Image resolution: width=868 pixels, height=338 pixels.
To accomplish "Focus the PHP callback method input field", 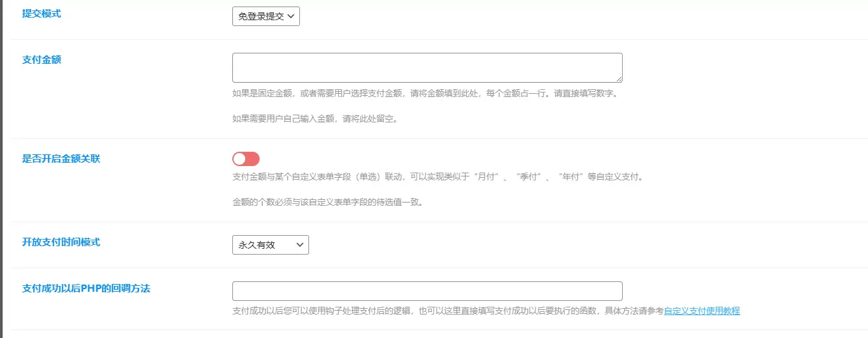I will [427, 290].
